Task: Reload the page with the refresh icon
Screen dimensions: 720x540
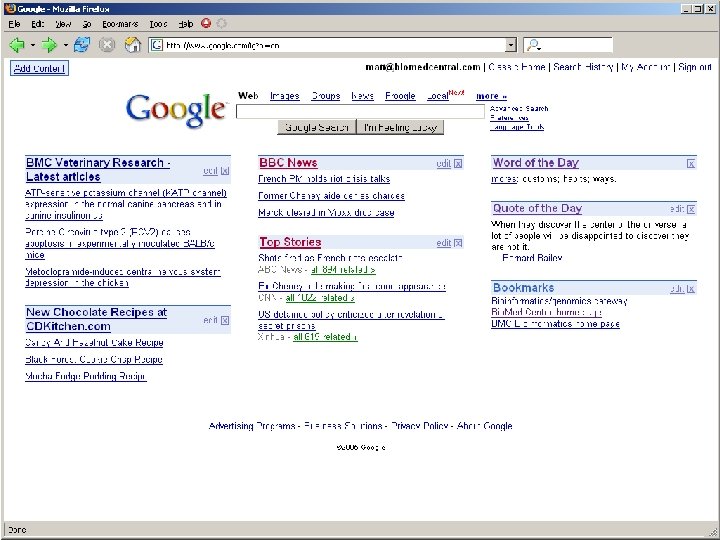Action: point(82,45)
